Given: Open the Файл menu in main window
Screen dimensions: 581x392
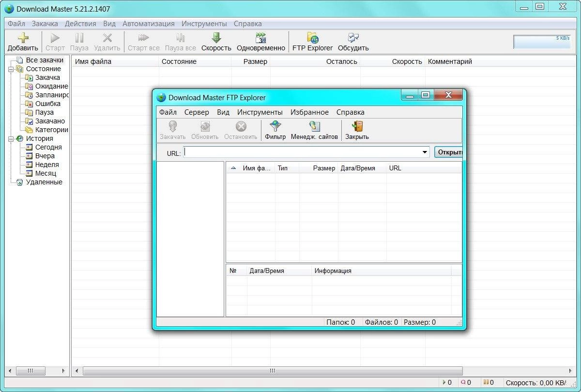Looking at the screenshot, I should [x=16, y=23].
